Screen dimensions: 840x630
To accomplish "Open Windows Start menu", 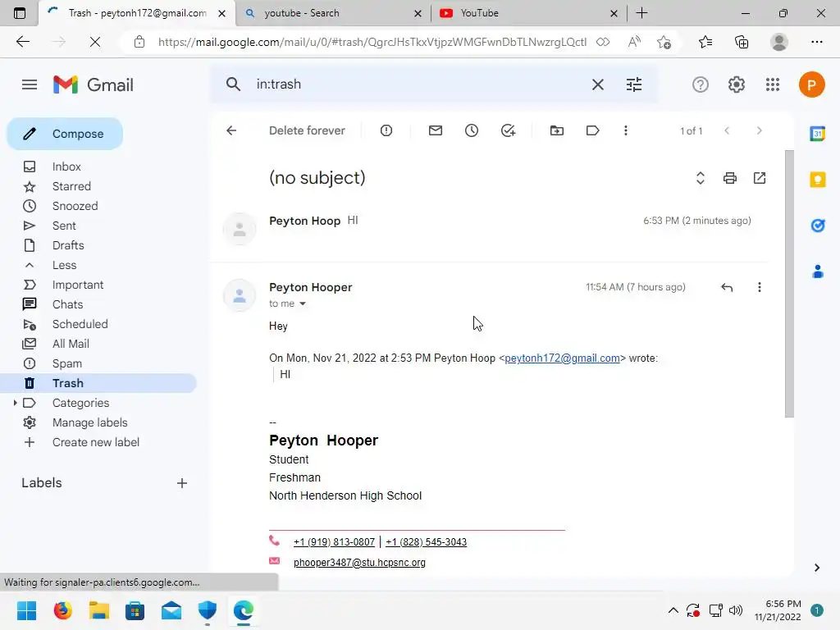I will pos(26,610).
